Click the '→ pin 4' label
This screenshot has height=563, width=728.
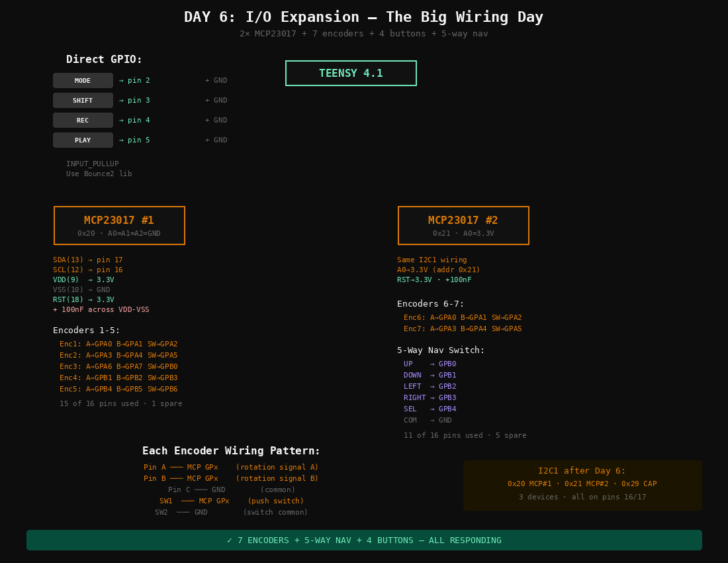pos(134,121)
